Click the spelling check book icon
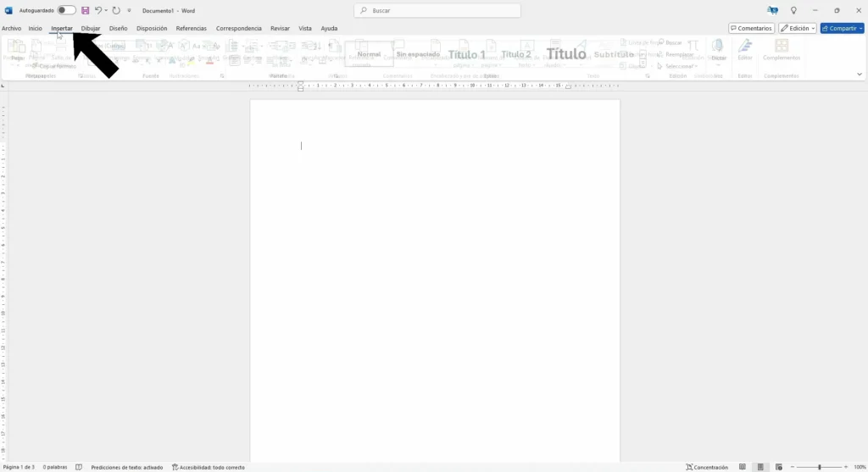 click(x=79, y=467)
